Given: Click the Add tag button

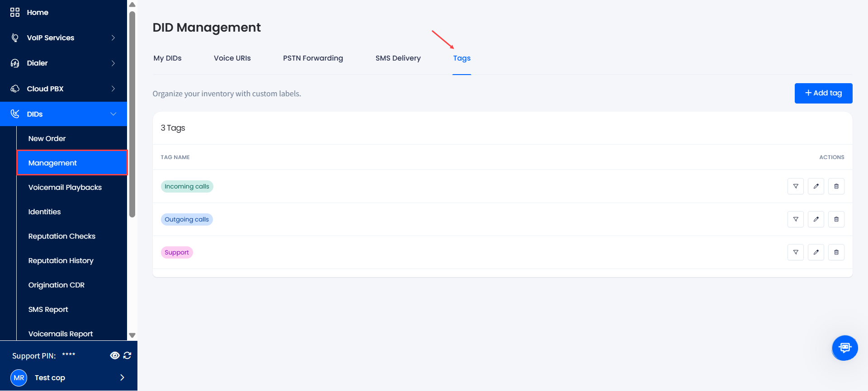Looking at the screenshot, I should (x=824, y=93).
